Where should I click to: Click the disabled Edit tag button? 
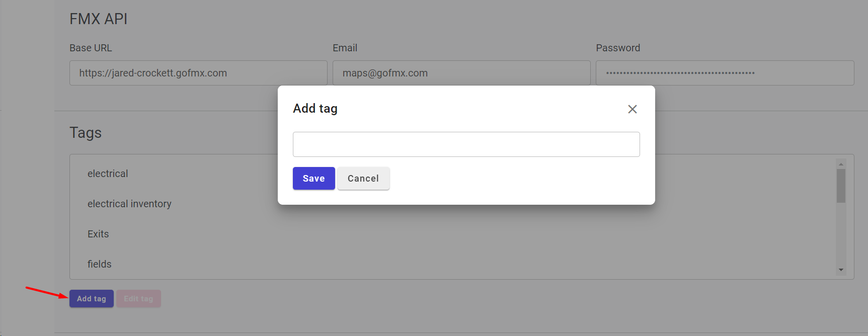click(x=138, y=298)
